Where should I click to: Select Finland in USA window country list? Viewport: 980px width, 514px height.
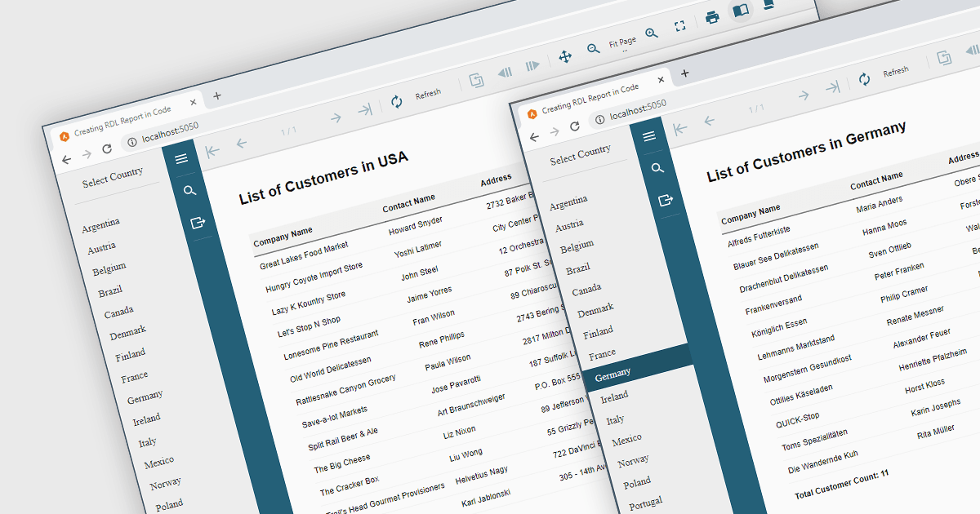(x=131, y=354)
